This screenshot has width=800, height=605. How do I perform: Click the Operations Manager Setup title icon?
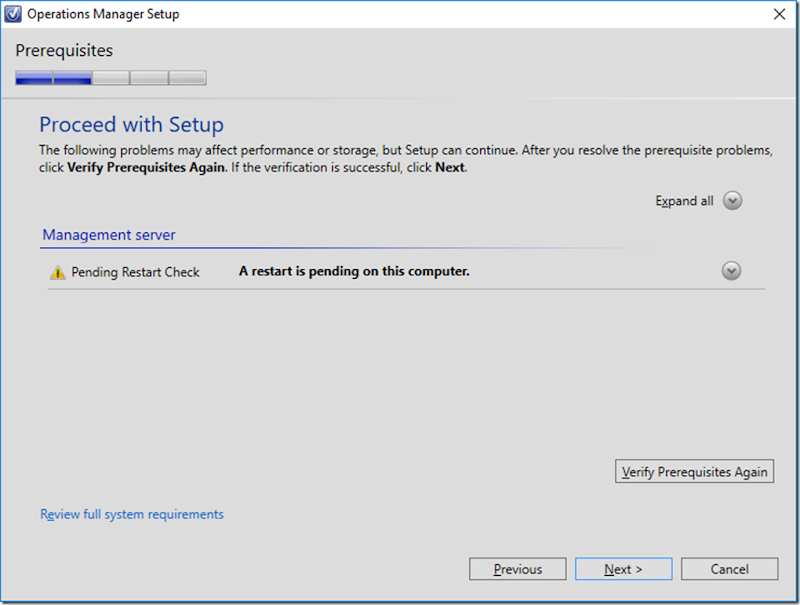(13, 14)
